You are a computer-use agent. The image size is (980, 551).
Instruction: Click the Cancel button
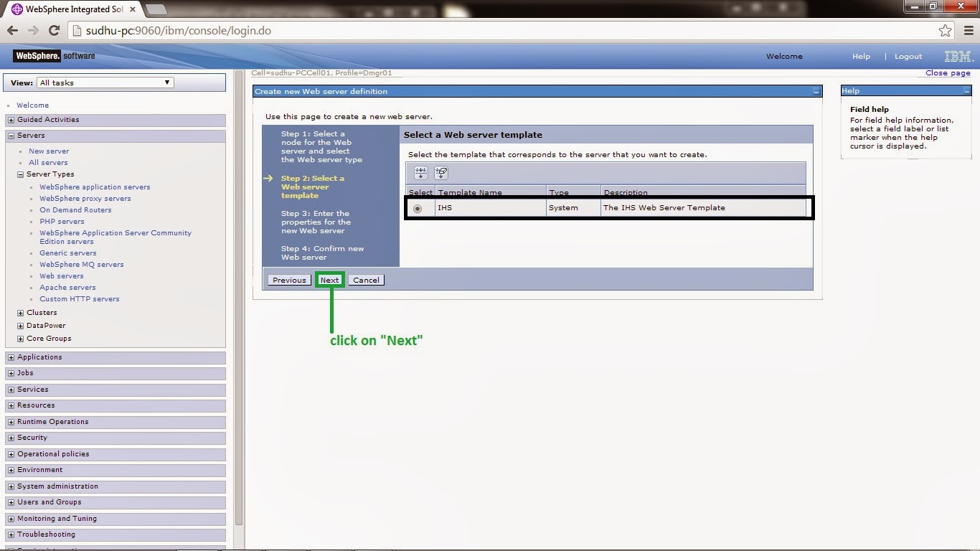tap(366, 280)
